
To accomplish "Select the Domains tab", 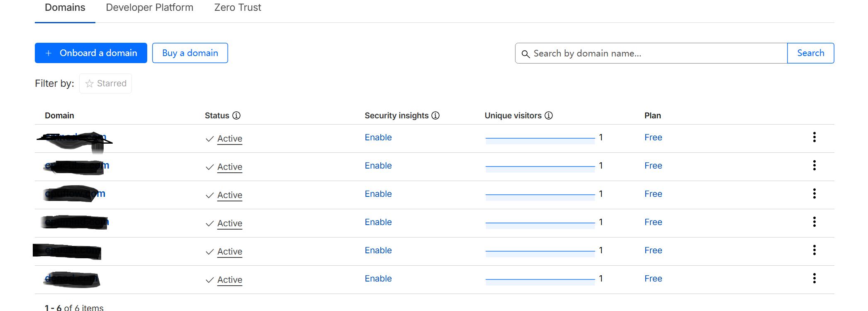I will pos(65,7).
